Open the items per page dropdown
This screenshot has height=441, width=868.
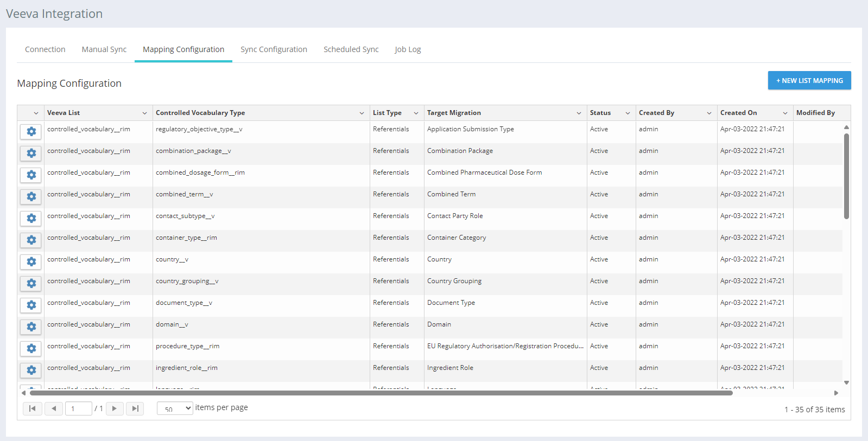[x=175, y=408]
